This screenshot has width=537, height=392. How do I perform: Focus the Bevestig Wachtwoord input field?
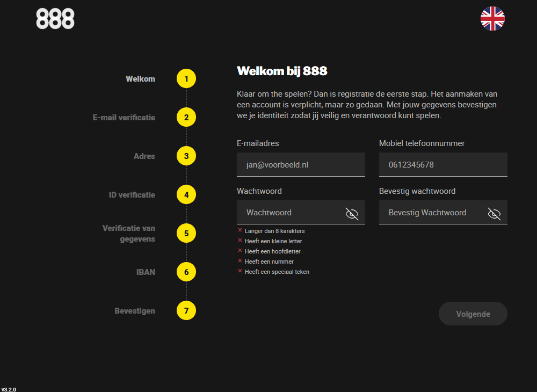tap(443, 213)
